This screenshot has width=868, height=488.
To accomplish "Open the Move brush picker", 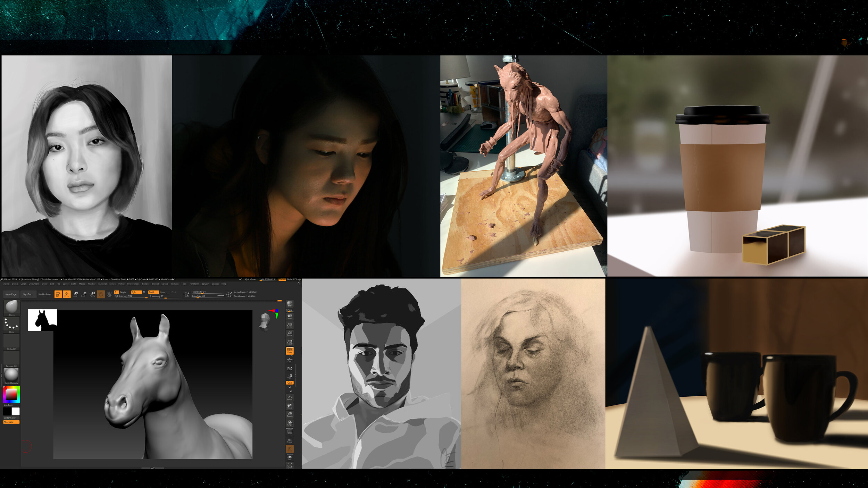I will [11, 307].
